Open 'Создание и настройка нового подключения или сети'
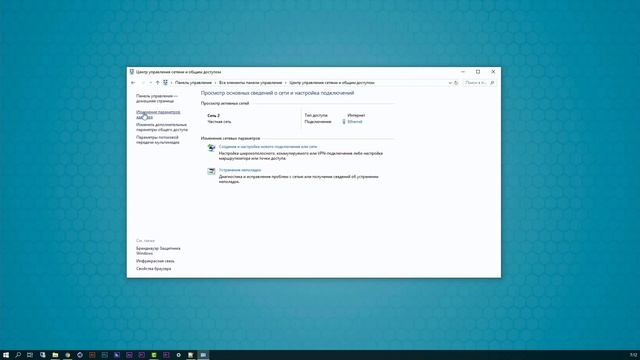 (x=268, y=147)
